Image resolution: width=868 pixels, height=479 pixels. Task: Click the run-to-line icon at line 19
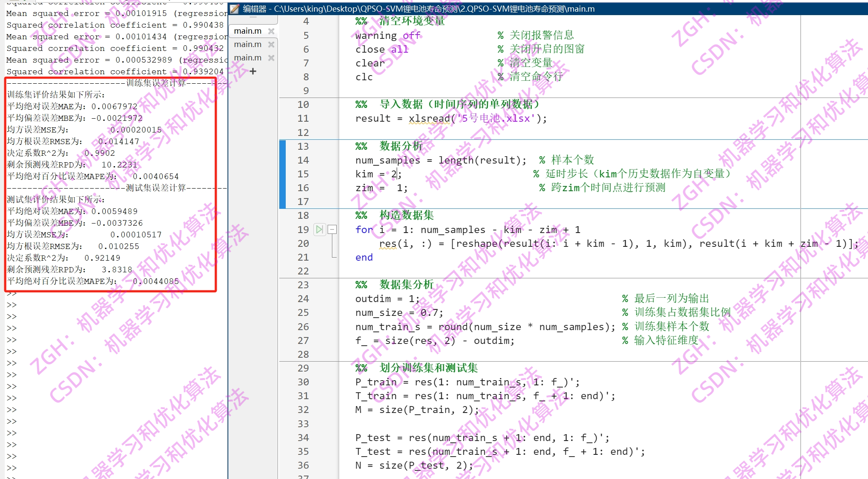pyautogui.click(x=319, y=230)
